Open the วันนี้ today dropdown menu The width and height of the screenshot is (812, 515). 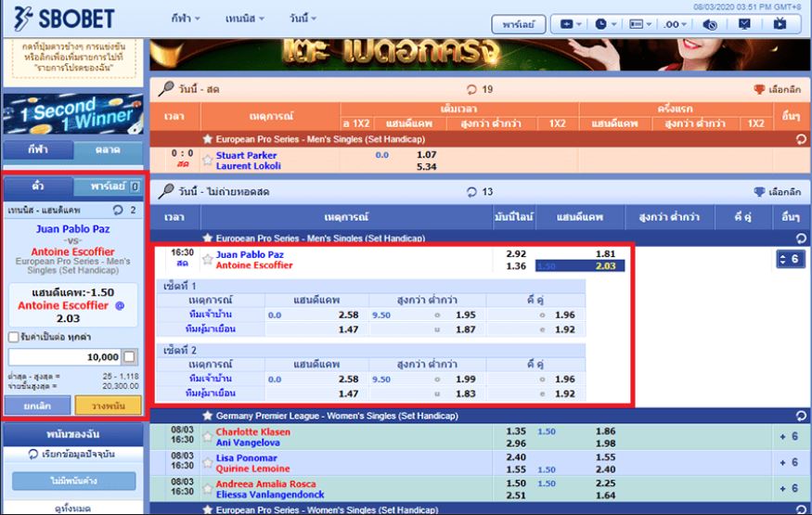(x=303, y=19)
